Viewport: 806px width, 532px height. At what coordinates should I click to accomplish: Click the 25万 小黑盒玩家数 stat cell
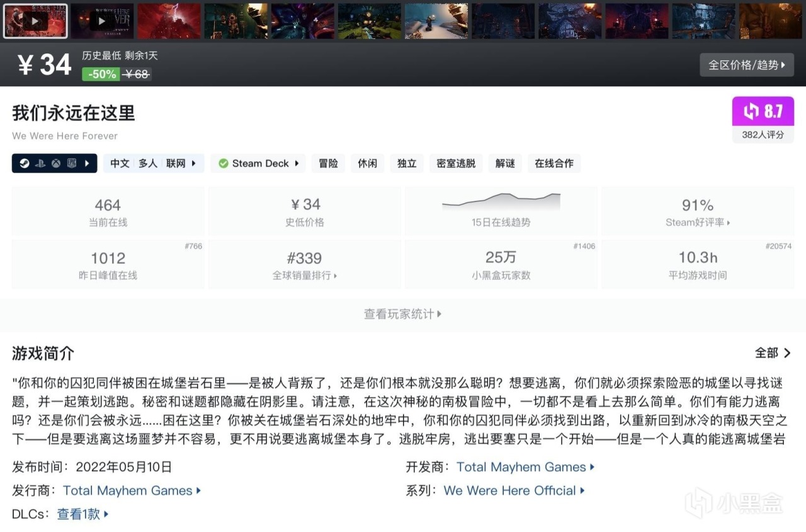(x=501, y=264)
